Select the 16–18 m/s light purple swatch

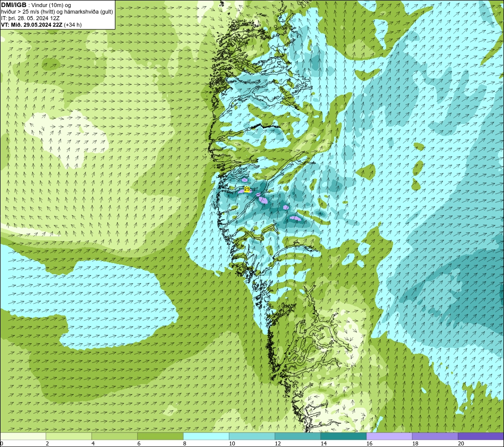click(x=389, y=436)
